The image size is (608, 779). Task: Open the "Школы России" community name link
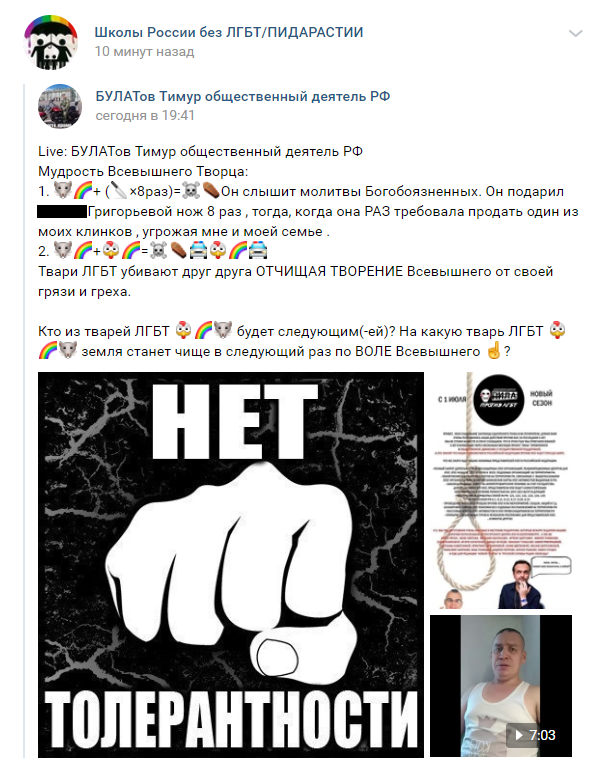229,32
